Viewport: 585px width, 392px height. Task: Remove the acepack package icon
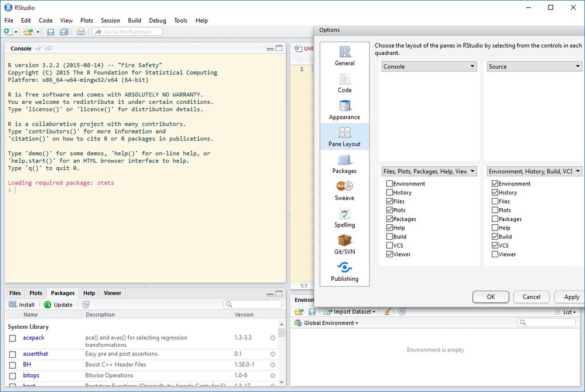pos(273,338)
